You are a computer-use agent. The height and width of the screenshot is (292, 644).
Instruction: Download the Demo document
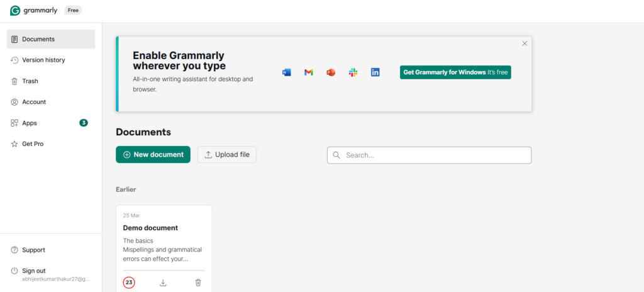[x=163, y=283]
